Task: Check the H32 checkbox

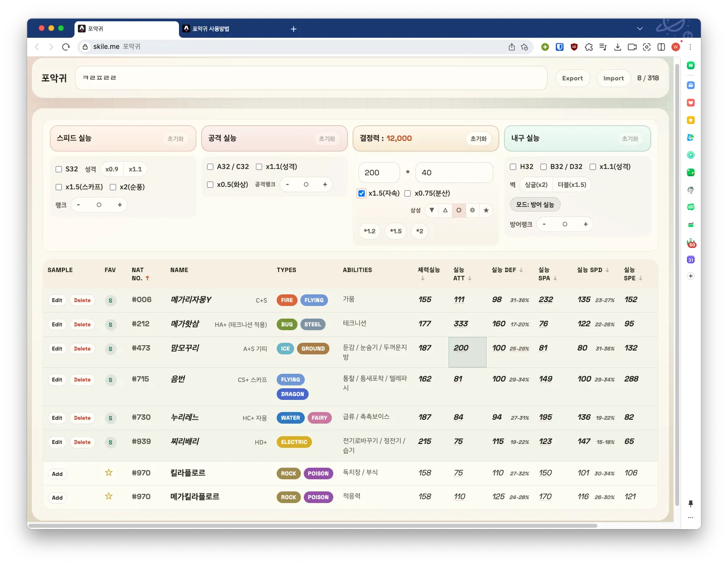Action: (x=513, y=167)
